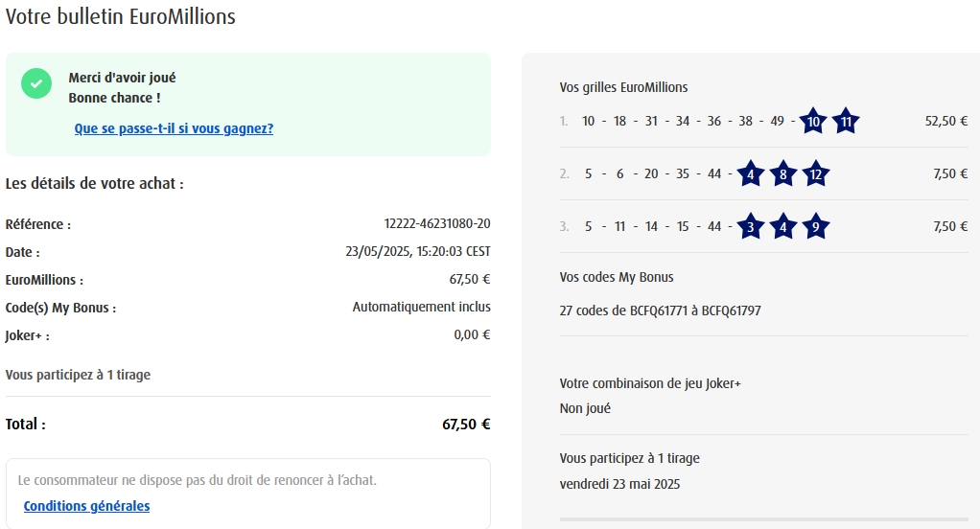
Task: Open the Conditions générales link
Action: click(x=86, y=506)
